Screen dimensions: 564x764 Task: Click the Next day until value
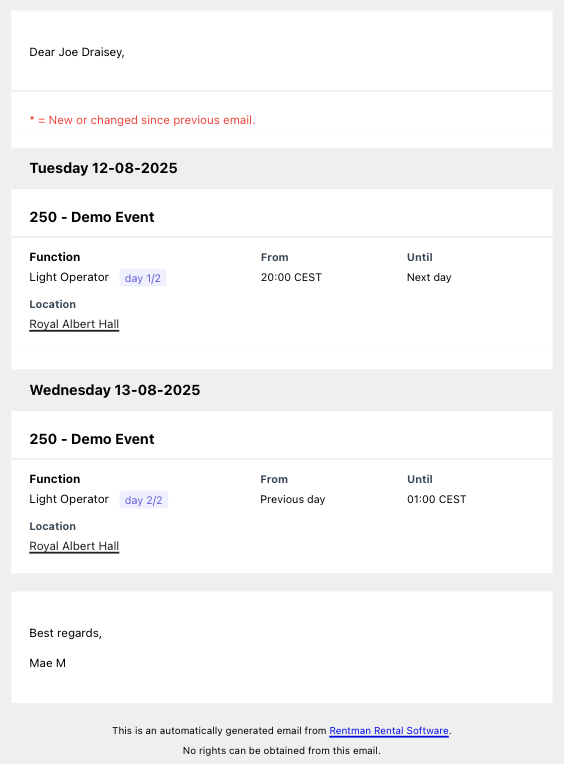429,277
